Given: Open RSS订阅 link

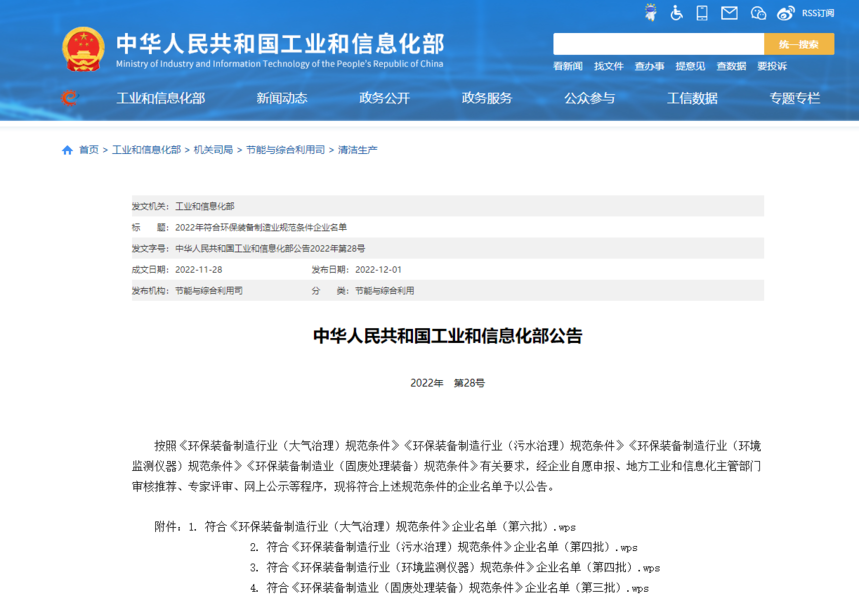Looking at the screenshot, I should [818, 13].
